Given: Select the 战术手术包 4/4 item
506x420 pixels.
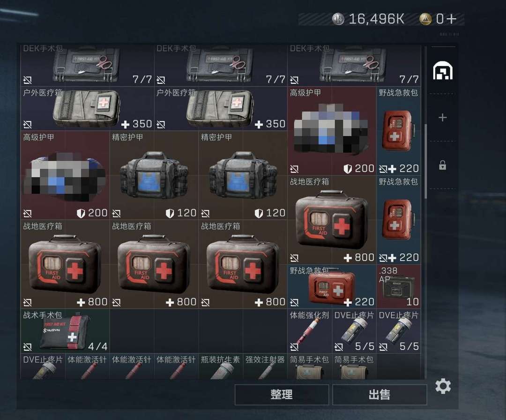Looking at the screenshot, I should [65, 331].
